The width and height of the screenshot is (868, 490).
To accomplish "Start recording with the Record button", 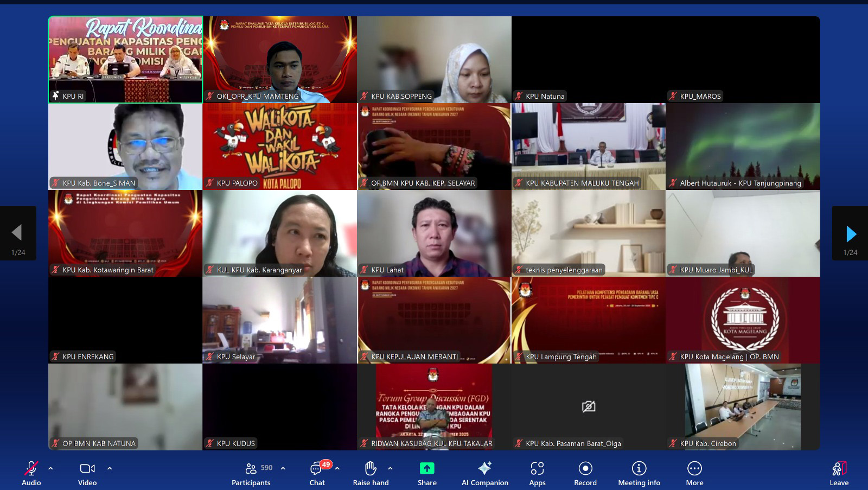I will point(585,473).
